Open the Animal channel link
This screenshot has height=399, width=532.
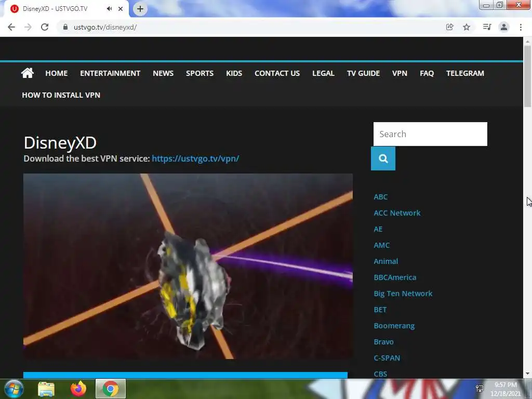pyautogui.click(x=386, y=261)
